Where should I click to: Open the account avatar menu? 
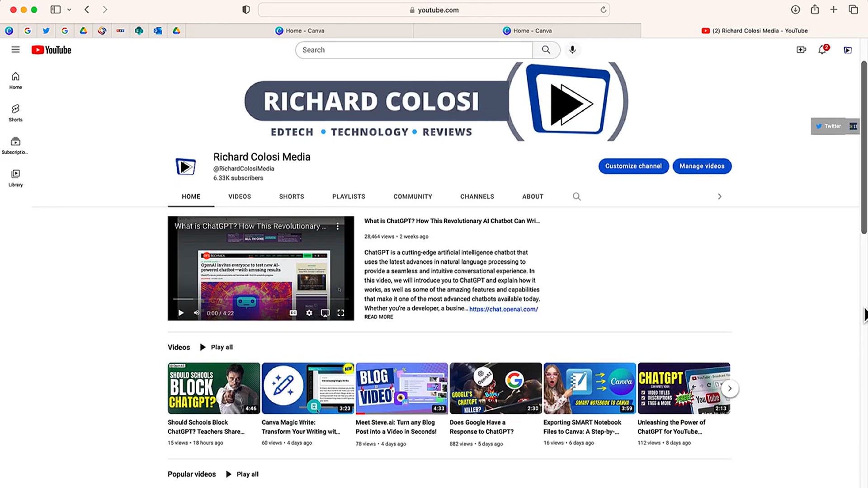[848, 50]
